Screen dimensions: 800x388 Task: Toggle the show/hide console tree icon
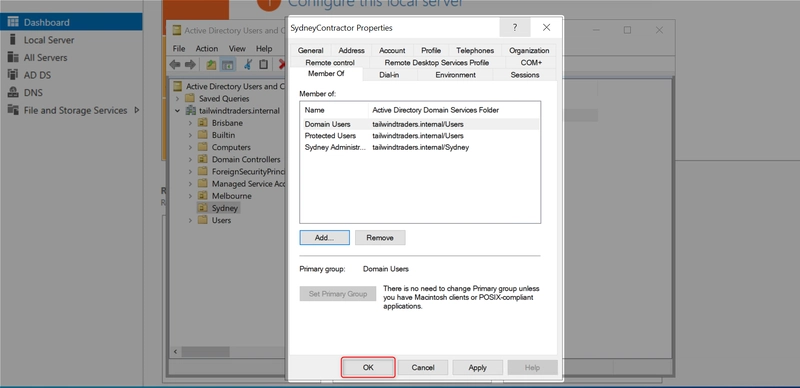point(228,64)
